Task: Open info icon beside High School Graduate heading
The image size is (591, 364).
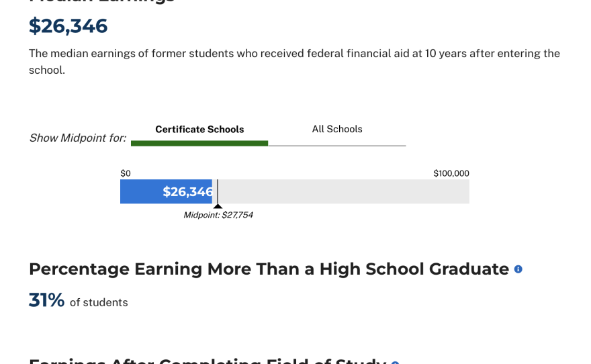Action: click(518, 269)
